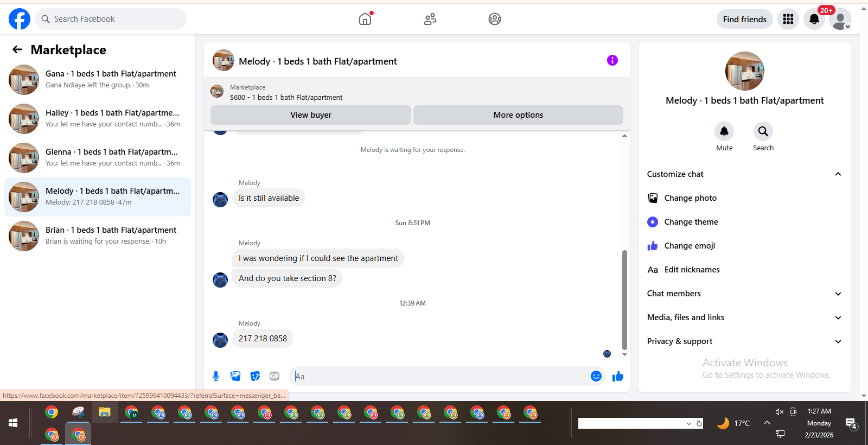Open Glenna's apartment conversation
The height and width of the screenshot is (445, 868).
tap(98, 158)
